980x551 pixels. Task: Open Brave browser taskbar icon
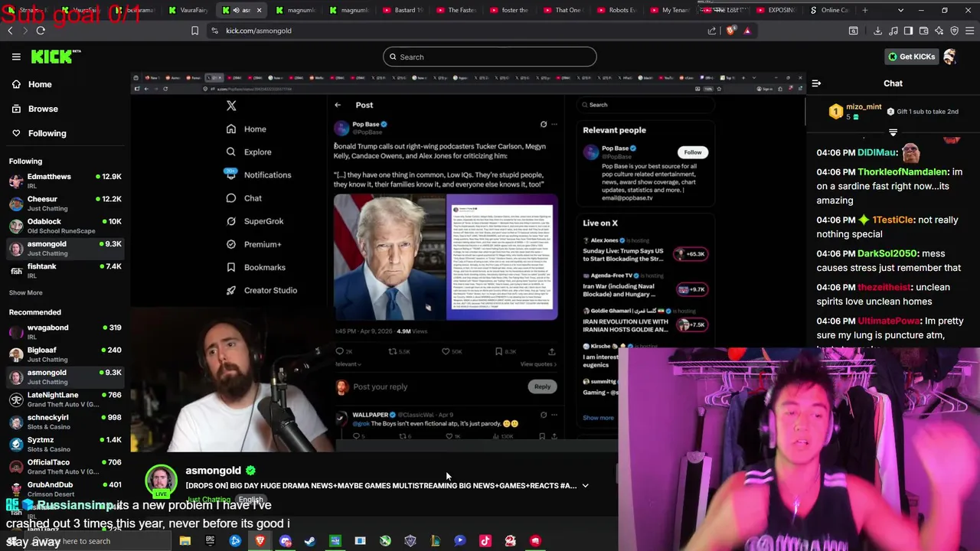(260, 541)
